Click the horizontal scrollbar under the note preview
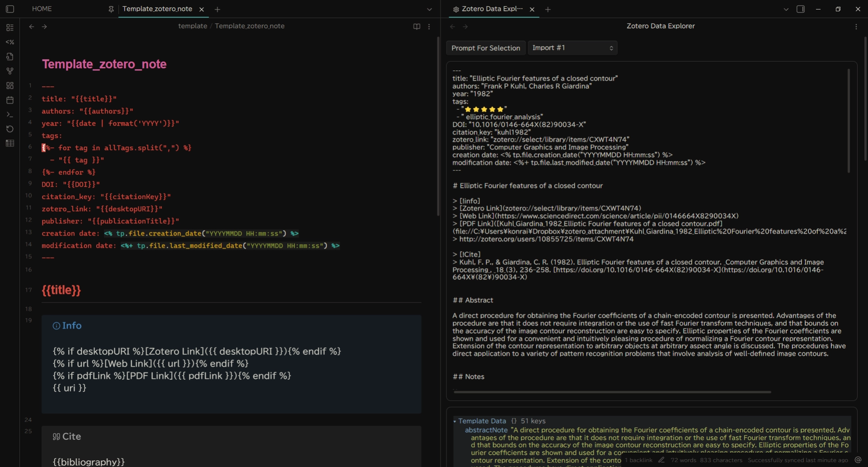Image resolution: width=868 pixels, height=467 pixels. (x=612, y=392)
